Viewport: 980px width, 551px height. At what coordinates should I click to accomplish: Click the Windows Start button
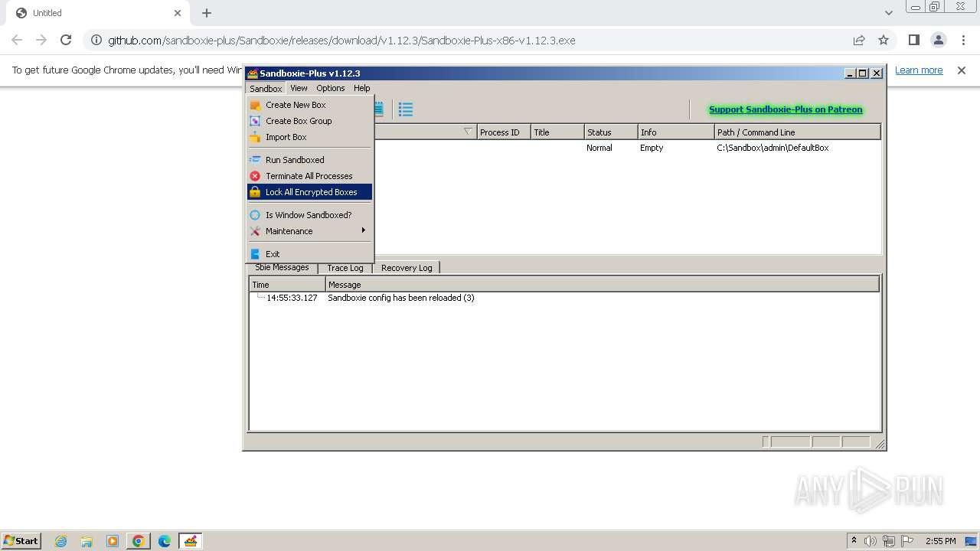tap(21, 541)
